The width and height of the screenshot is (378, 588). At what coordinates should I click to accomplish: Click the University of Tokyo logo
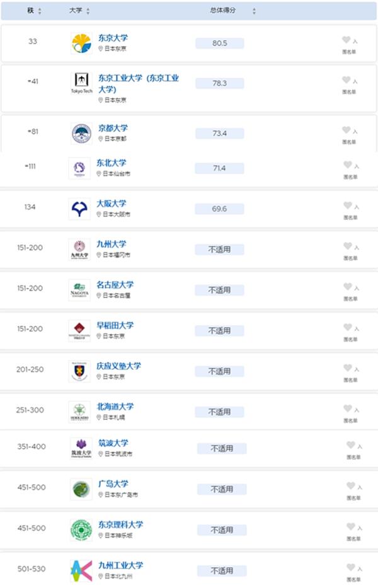click(81, 43)
